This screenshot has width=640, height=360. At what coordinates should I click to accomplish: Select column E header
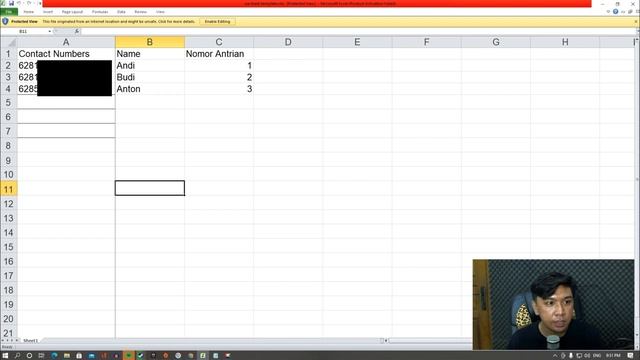(357, 42)
